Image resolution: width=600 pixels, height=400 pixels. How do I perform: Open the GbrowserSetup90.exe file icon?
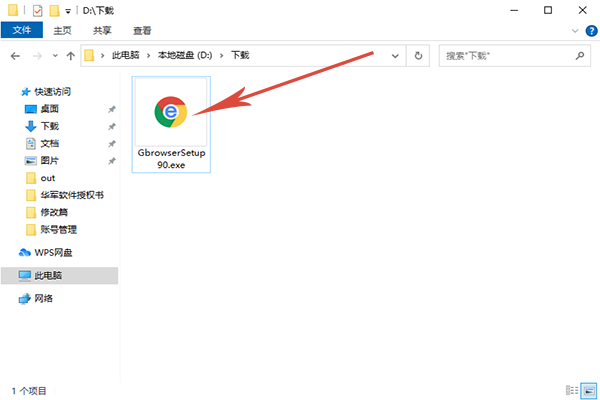pyautogui.click(x=171, y=112)
